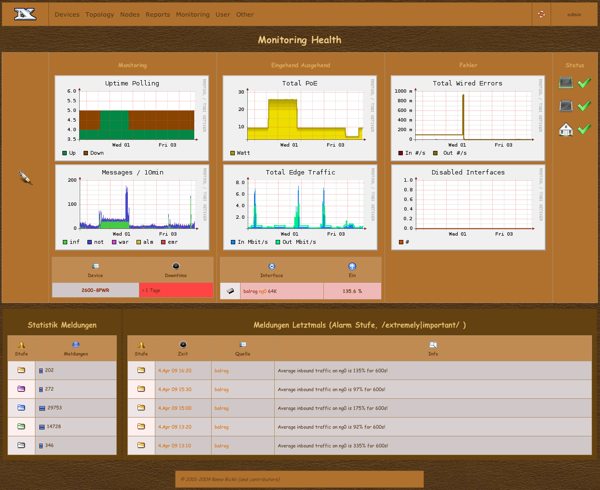Click interface icon beside balrog ng0
The height and width of the screenshot is (490, 600).
click(230, 291)
